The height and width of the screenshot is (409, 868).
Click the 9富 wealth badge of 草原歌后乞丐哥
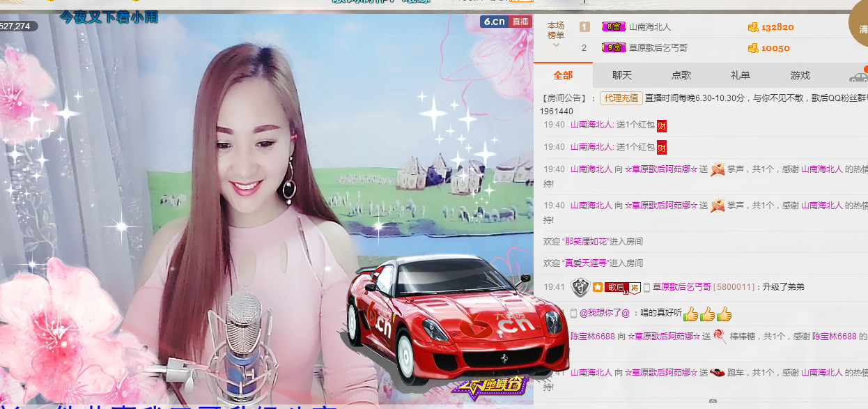click(613, 48)
